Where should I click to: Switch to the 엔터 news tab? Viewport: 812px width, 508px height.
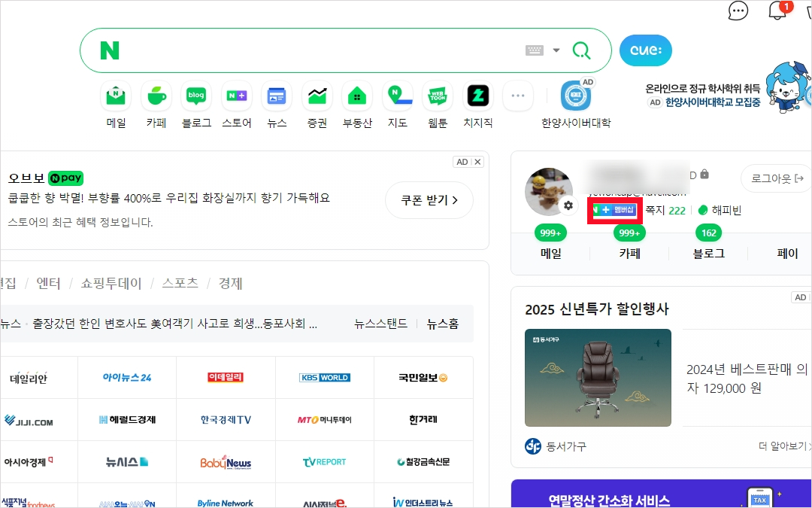click(48, 283)
